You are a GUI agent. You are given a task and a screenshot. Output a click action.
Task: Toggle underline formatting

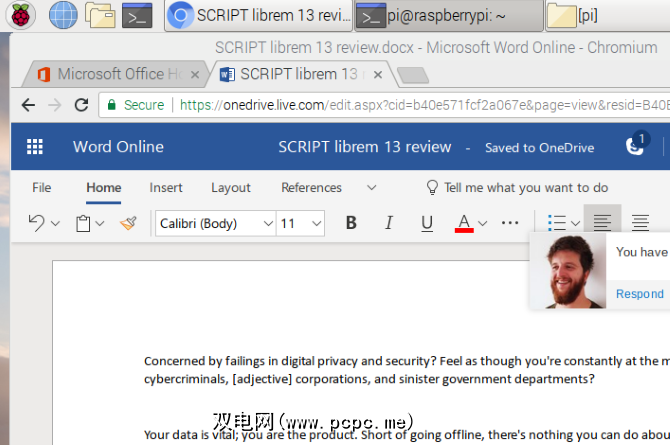coord(426,223)
